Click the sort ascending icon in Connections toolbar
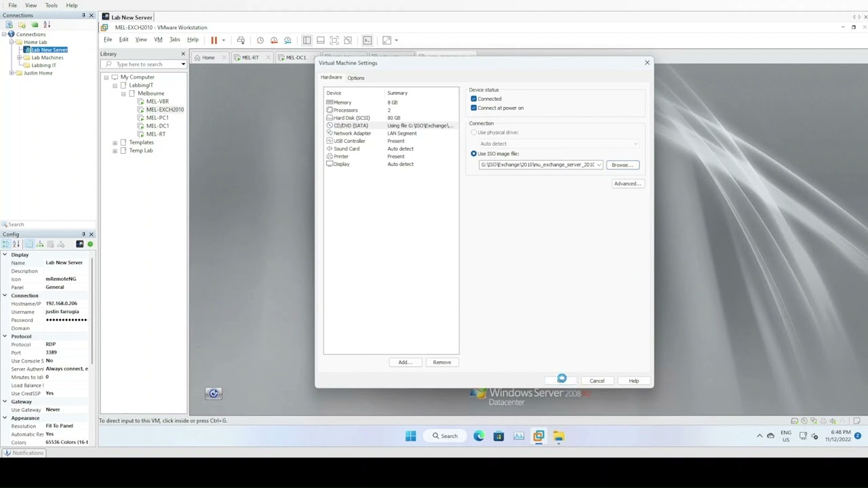The image size is (868, 488). click(x=47, y=24)
